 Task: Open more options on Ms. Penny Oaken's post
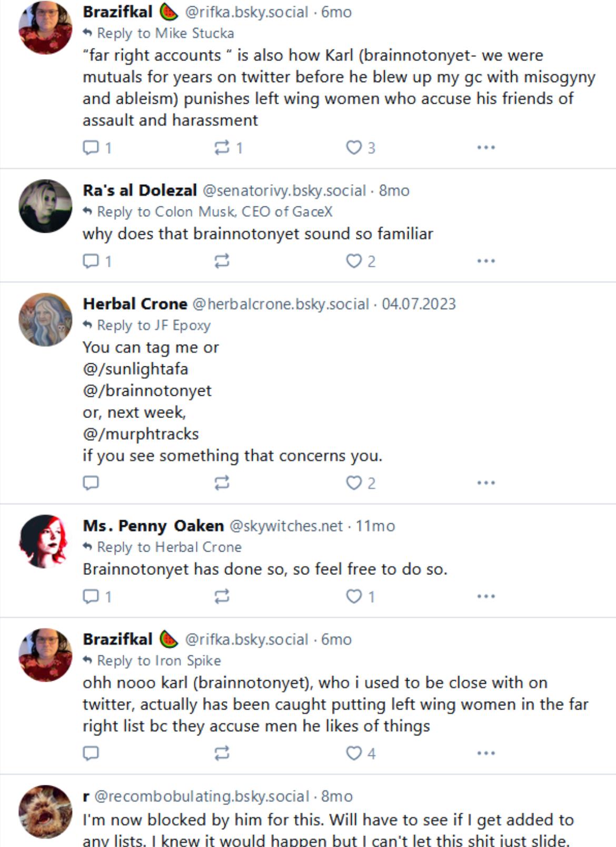(485, 596)
